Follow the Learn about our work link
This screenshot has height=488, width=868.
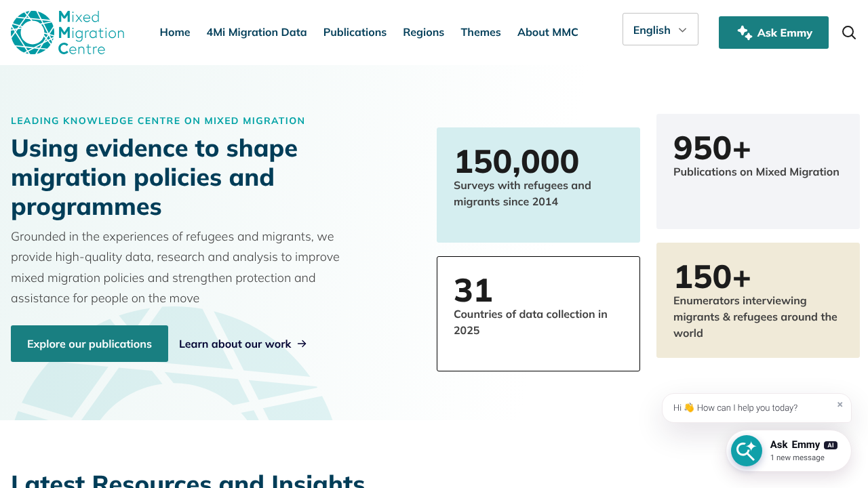(243, 344)
